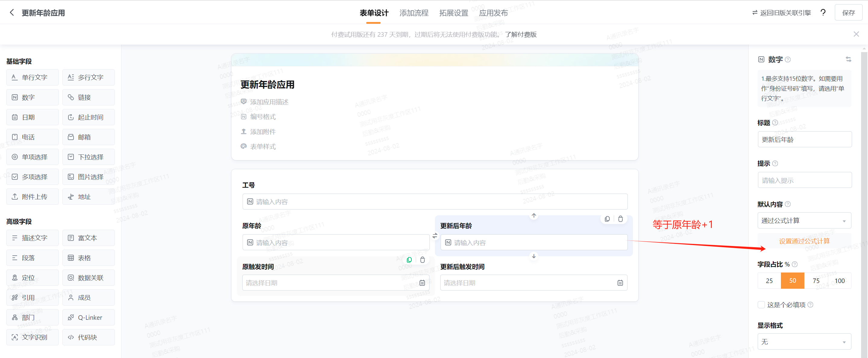Add a 文字识别 field
868x358 pixels.
point(32,338)
